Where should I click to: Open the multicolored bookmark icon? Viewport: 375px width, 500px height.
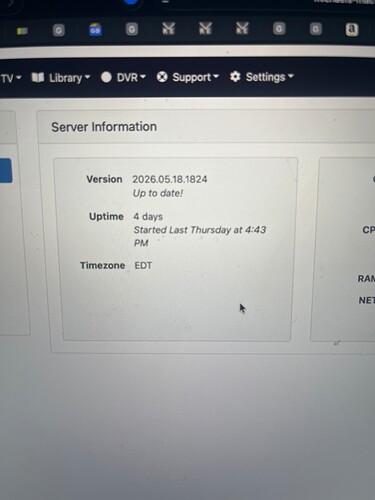[x=22, y=31]
